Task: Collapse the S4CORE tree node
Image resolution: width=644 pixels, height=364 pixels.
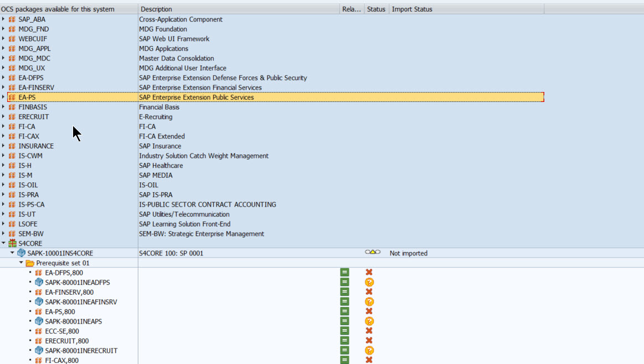Action: (x=3, y=243)
